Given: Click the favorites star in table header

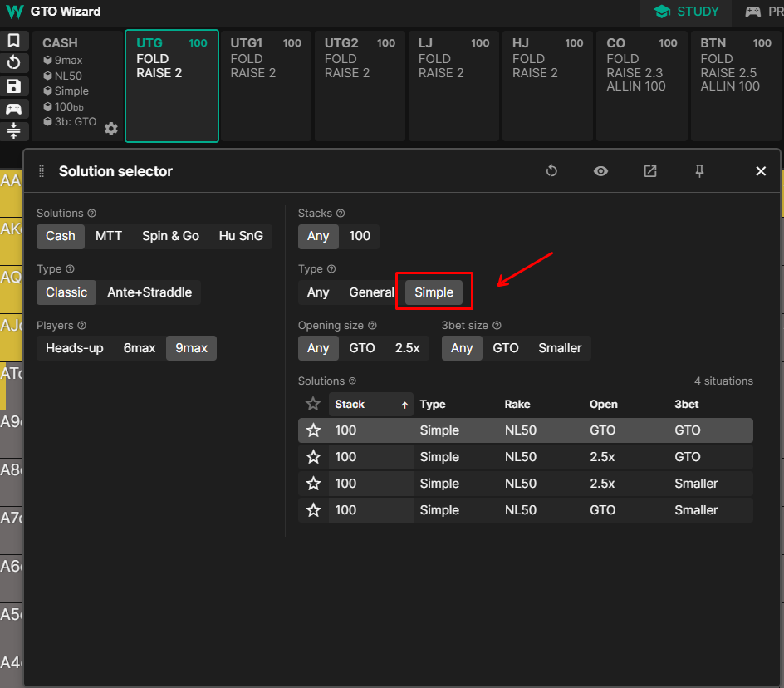Looking at the screenshot, I should point(313,404).
